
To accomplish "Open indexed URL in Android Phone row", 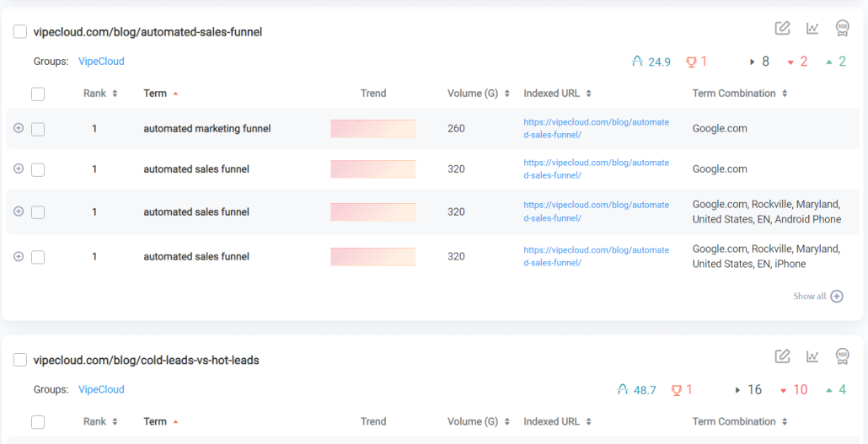I will coord(597,211).
